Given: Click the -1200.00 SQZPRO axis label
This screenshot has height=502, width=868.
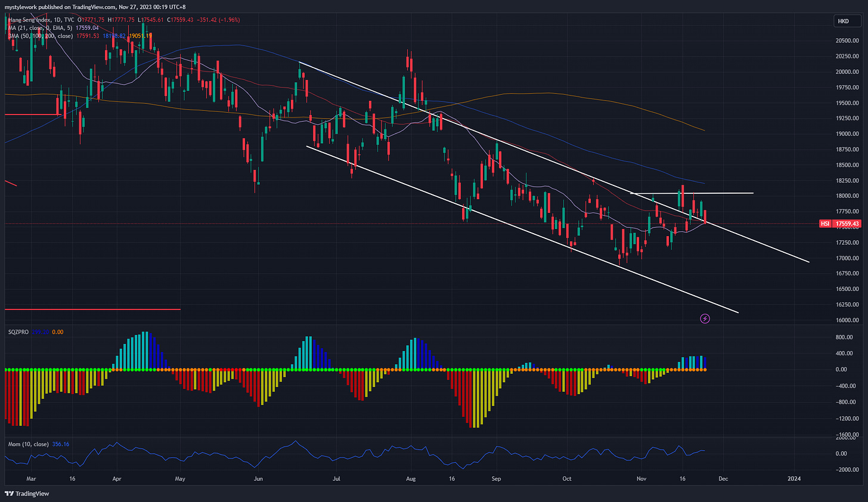Looking at the screenshot, I should [847, 419].
